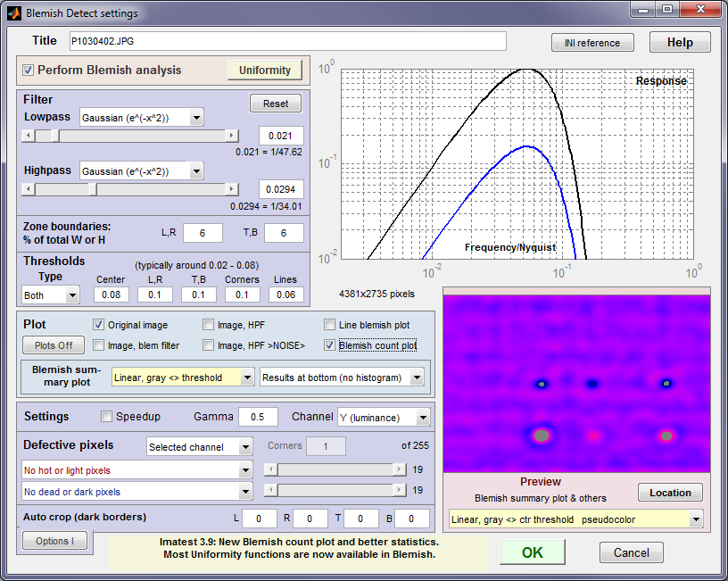This screenshot has width=728, height=581.
Task: Click the Uniformity button
Action: 265,71
